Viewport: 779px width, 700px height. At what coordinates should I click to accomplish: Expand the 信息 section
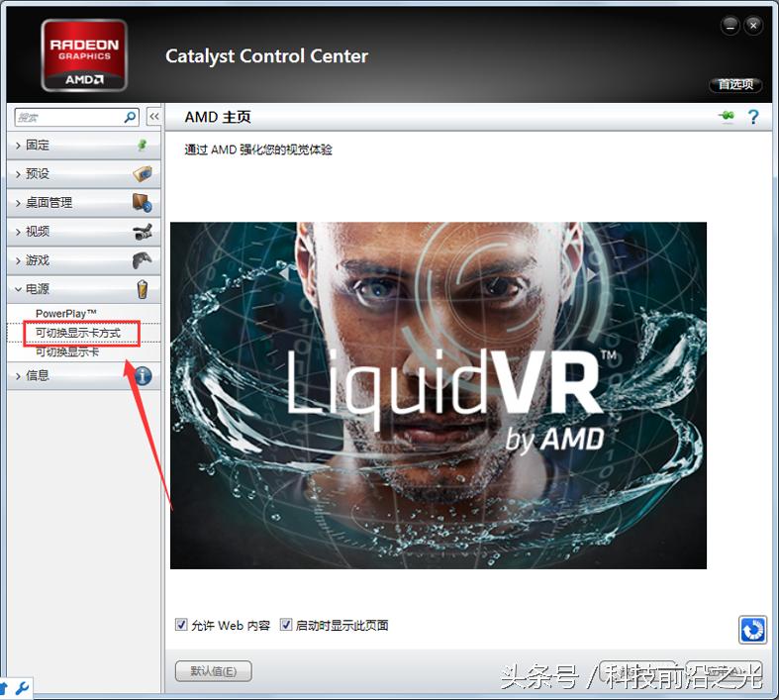(83, 376)
